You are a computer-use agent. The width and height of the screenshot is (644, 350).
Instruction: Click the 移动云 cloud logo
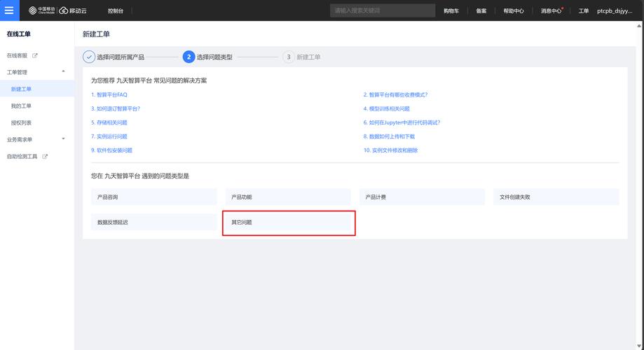coord(73,10)
